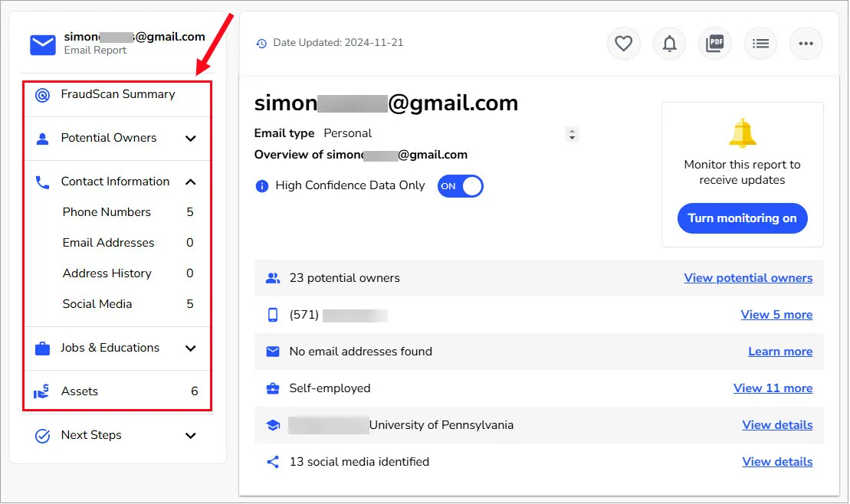Expand the Next Steps section

(191, 435)
